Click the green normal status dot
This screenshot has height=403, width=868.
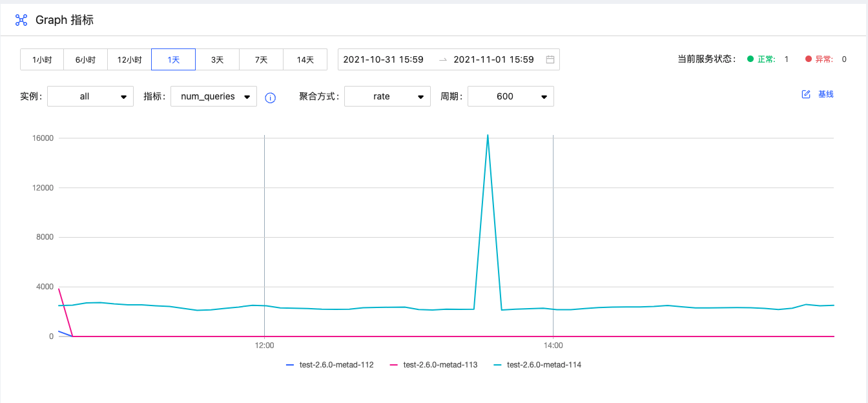pos(750,59)
